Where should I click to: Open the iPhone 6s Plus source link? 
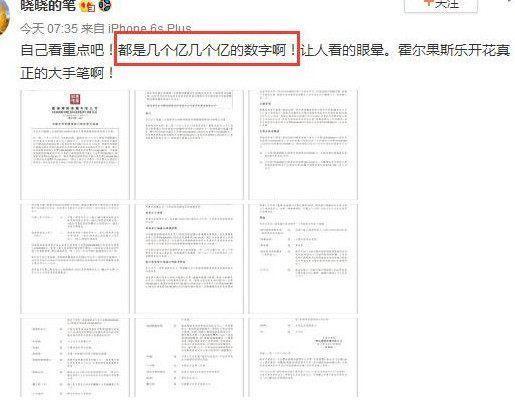149,29
